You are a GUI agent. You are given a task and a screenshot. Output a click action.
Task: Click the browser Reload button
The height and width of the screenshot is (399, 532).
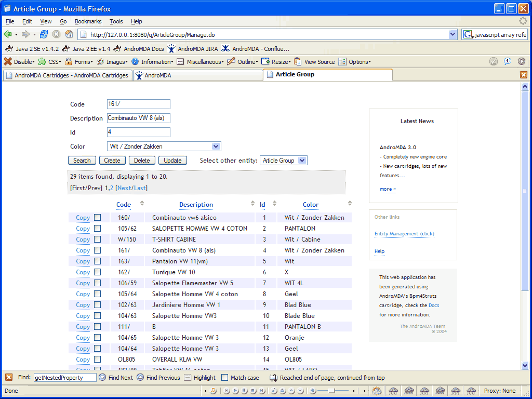pos(44,34)
